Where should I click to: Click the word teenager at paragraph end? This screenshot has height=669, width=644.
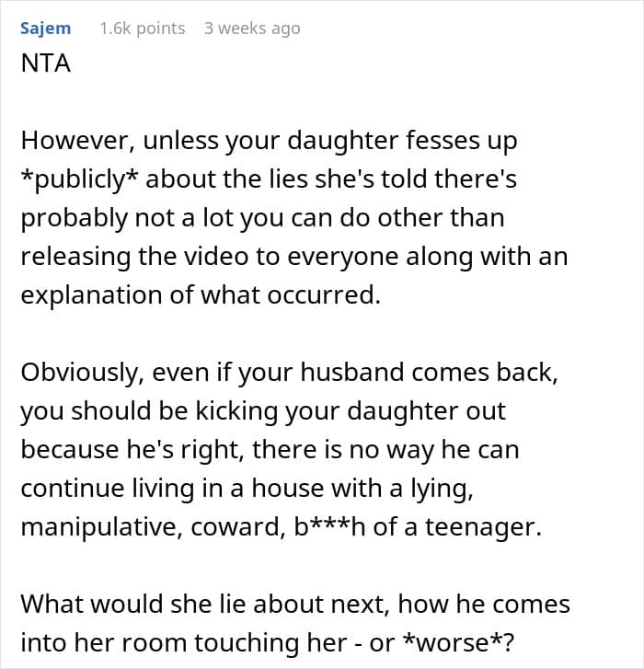(x=483, y=527)
